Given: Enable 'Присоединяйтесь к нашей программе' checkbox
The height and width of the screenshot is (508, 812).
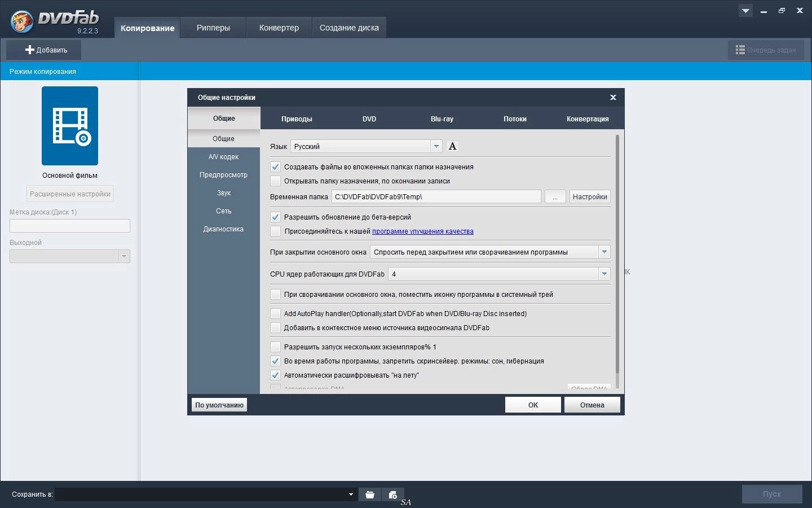Looking at the screenshot, I should point(275,231).
